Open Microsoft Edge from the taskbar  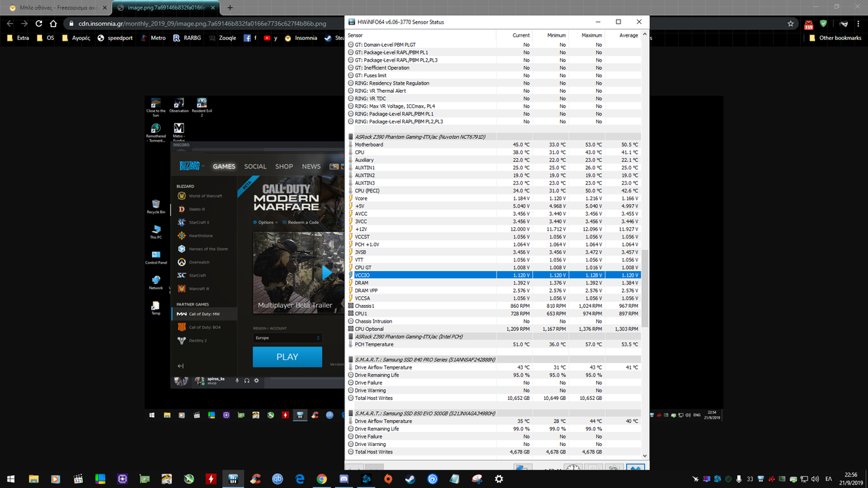tap(299, 479)
